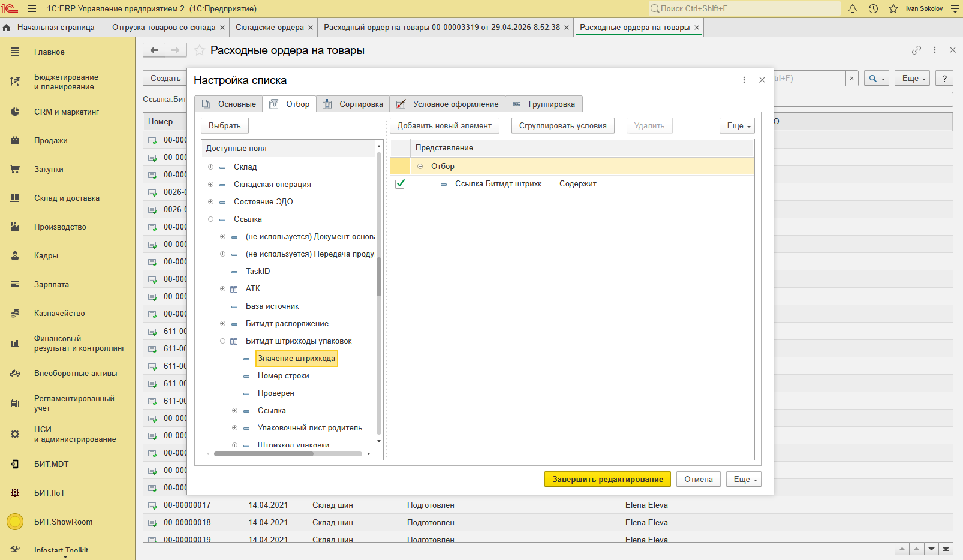
Task: Switch to the Основные tab
Action: pos(229,104)
